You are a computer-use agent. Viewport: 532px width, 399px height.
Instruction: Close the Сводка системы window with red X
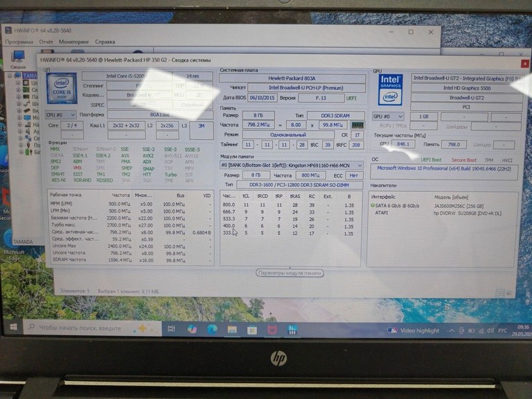[x=524, y=64]
